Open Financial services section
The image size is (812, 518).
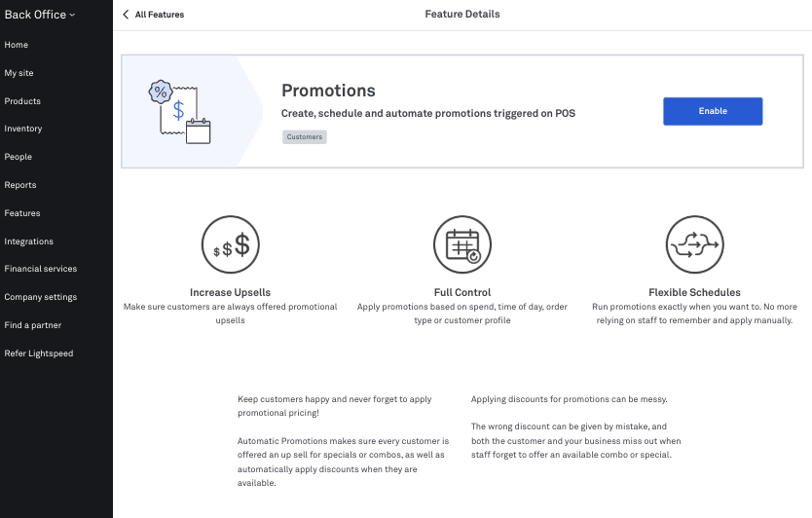click(40, 269)
